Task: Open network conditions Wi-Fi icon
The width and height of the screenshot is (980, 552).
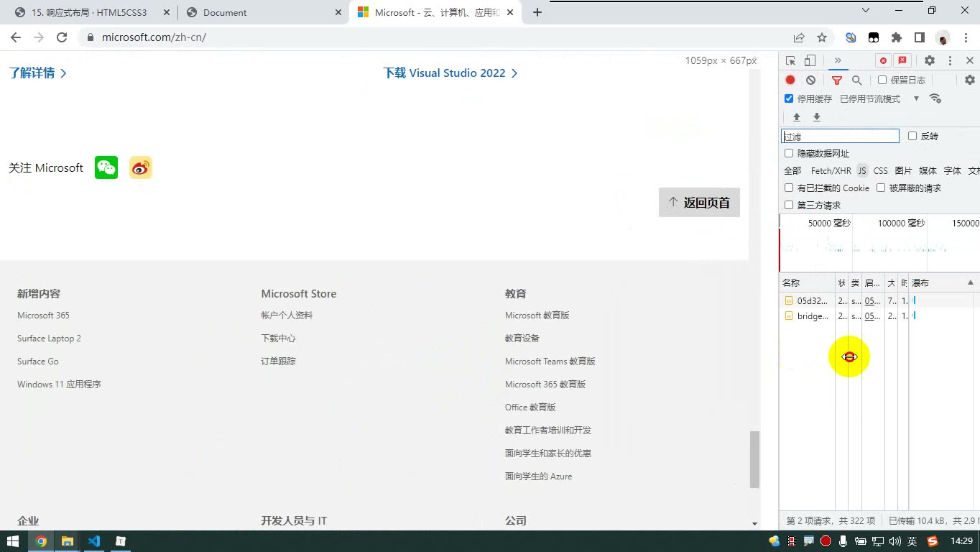Action: [935, 98]
